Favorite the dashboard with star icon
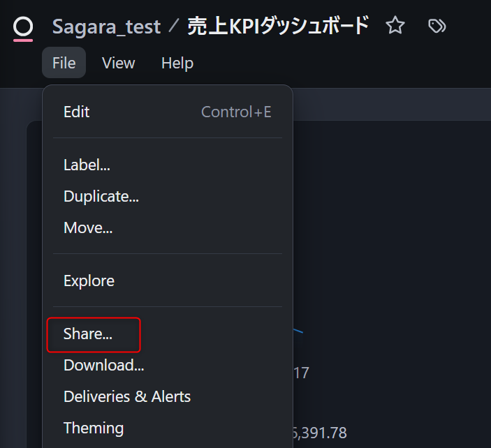491x448 pixels. [395, 27]
